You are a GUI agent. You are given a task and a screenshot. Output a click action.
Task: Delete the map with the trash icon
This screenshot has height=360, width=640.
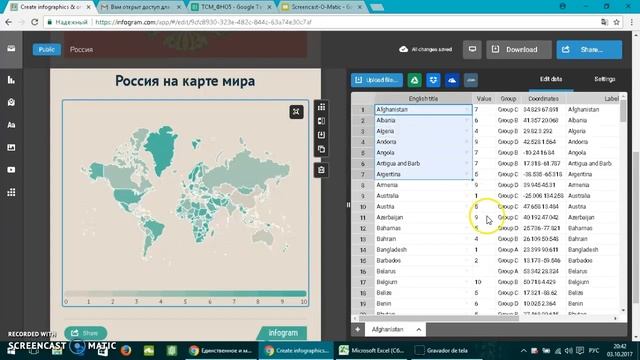point(321,170)
